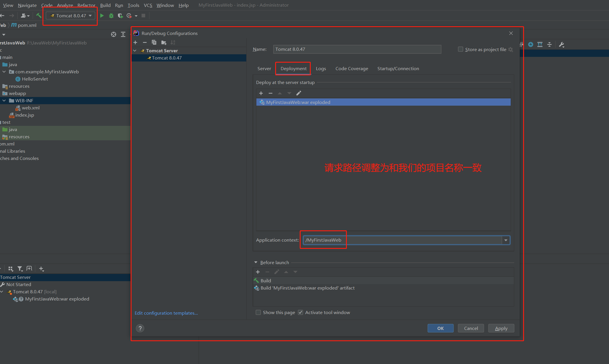Collapse the WEB-INF folder
609x364 pixels.
(x=4, y=100)
